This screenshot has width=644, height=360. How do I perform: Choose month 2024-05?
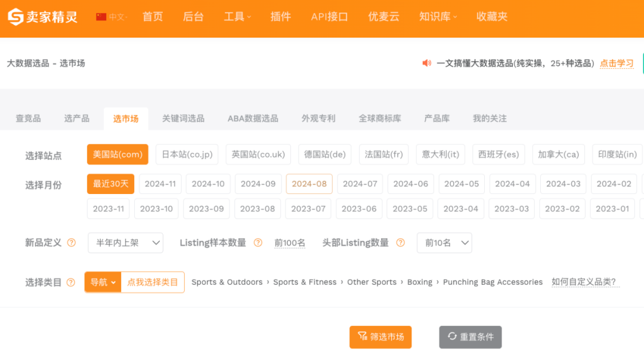[462, 184]
